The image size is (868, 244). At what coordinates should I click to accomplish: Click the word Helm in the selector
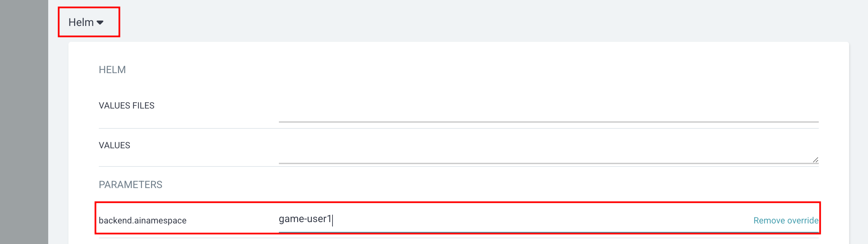[81, 22]
